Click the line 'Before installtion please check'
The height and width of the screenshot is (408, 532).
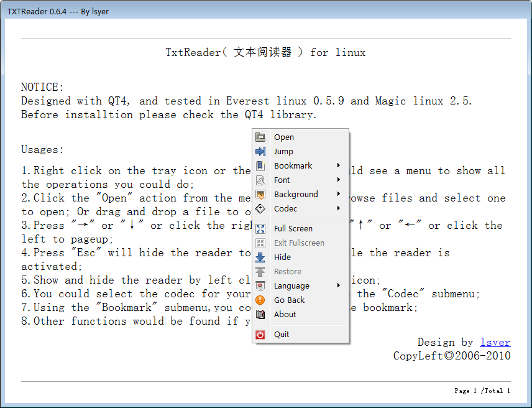[x=168, y=114]
